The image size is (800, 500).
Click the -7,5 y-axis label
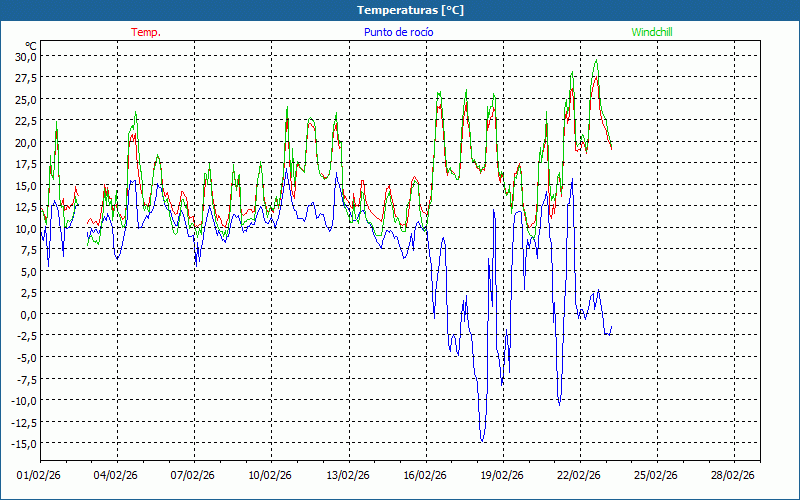25,379
